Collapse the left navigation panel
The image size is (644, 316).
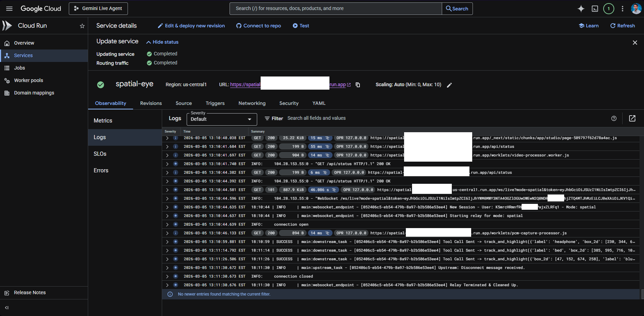tap(7, 308)
